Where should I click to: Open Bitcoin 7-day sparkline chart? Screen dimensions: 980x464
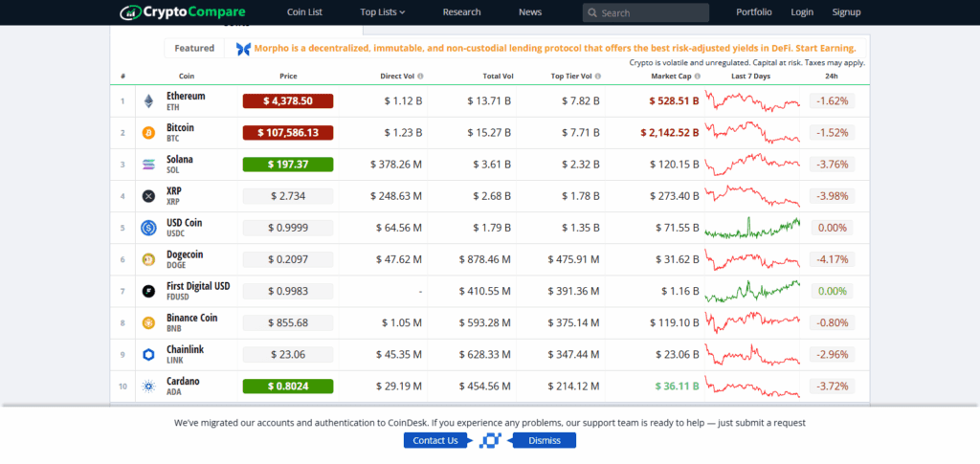tap(752, 133)
